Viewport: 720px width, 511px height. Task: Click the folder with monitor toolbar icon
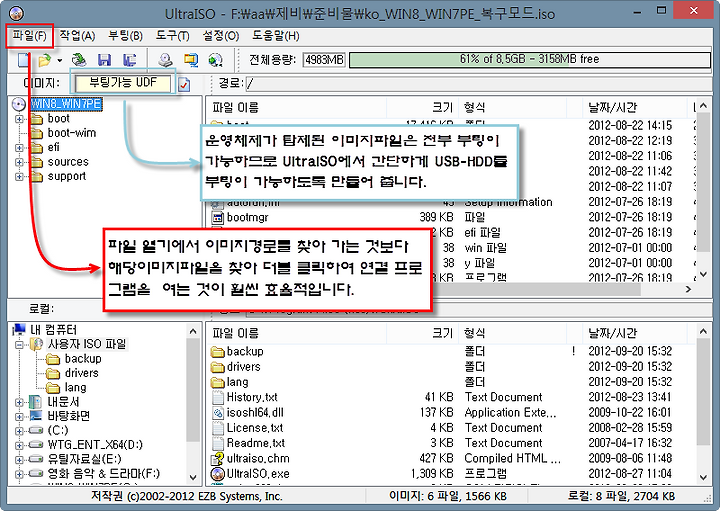[191, 60]
